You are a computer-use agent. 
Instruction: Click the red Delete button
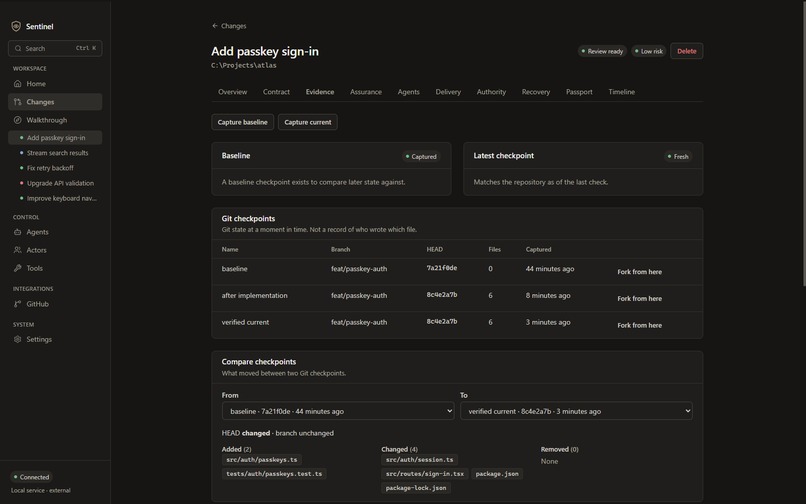(686, 51)
